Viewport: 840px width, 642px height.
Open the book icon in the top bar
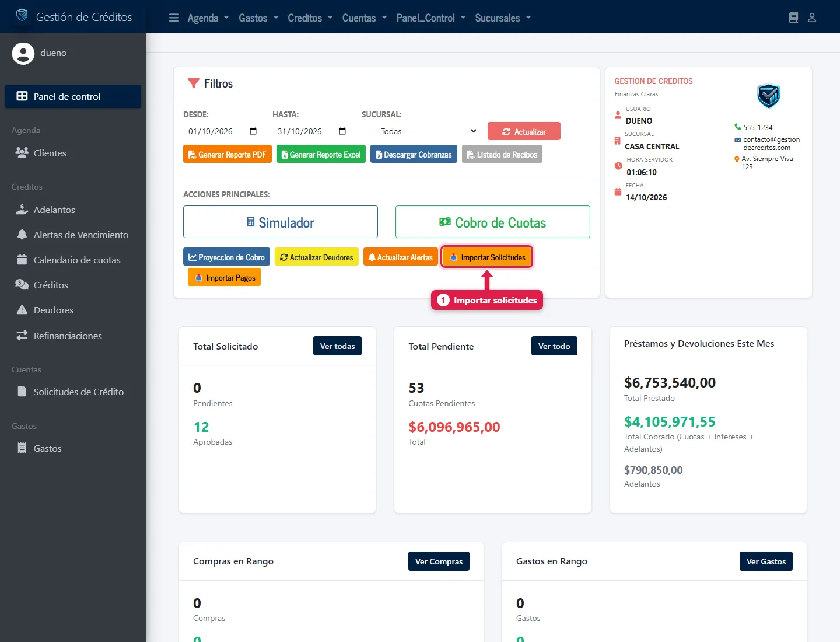[793, 18]
